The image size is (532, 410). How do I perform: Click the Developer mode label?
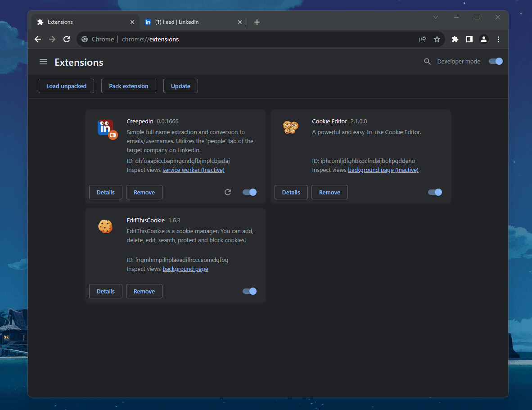point(459,61)
